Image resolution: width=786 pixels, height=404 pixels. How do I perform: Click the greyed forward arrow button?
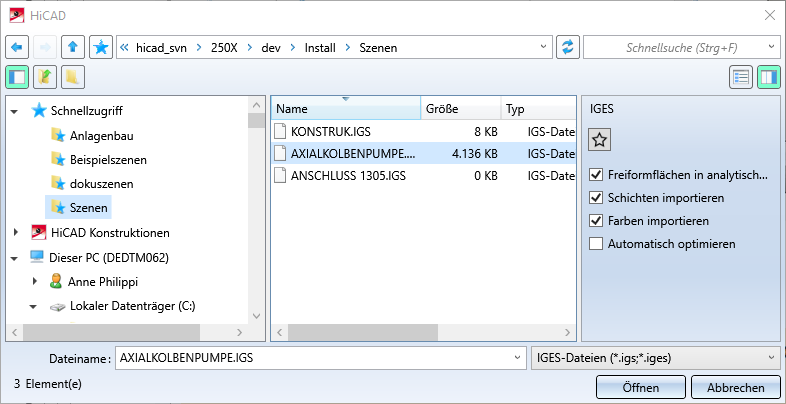pyautogui.click(x=45, y=48)
